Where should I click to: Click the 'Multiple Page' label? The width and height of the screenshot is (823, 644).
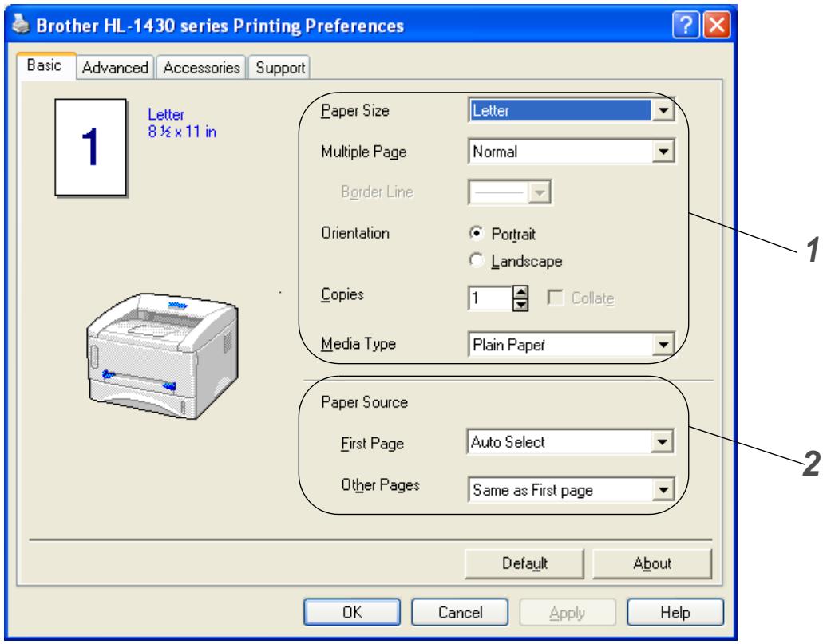tap(364, 152)
